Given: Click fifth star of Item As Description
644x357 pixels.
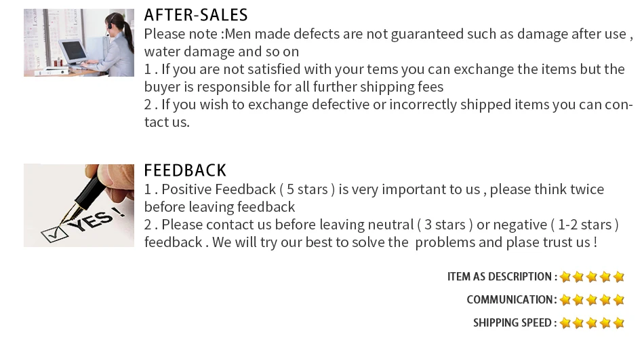Looking at the screenshot, I should point(619,277).
